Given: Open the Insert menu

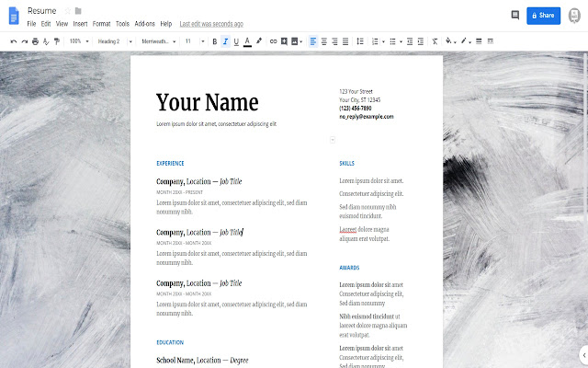Looking at the screenshot, I should point(80,24).
